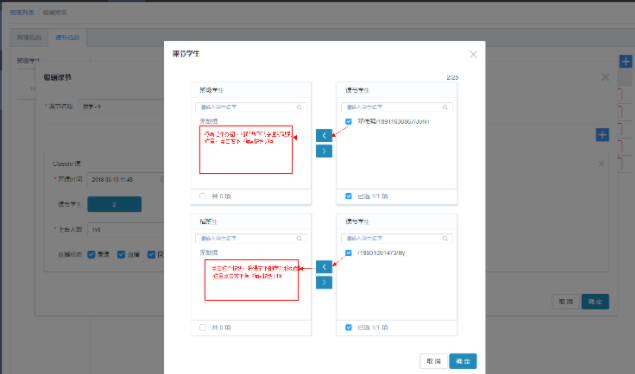The image size is (635, 374).
Task: Focus search field in upper-right 课节学生 list
Action: 397,107
